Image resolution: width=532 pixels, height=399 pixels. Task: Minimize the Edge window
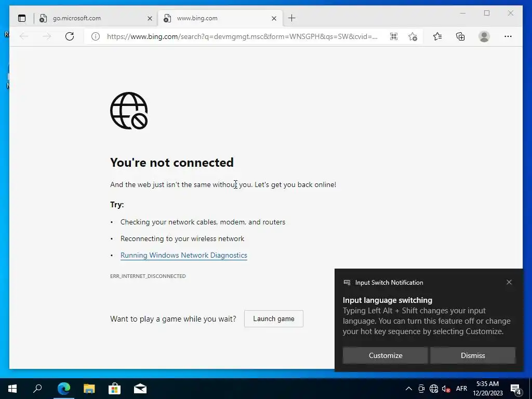(463, 13)
